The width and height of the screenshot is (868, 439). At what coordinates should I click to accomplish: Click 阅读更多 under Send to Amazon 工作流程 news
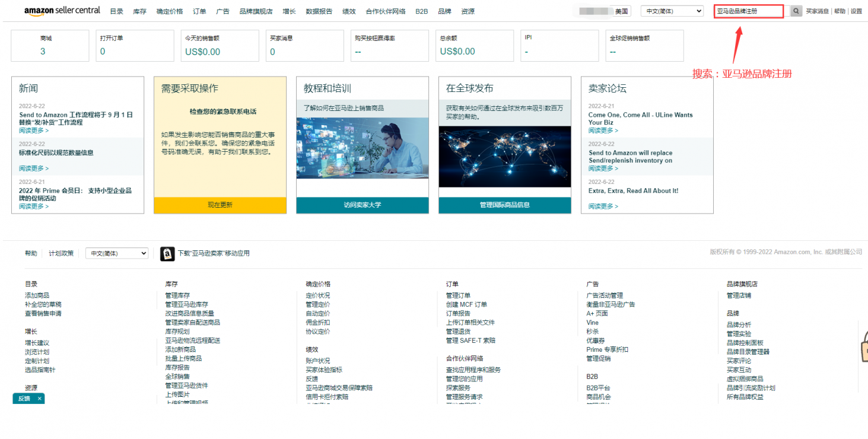pyautogui.click(x=34, y=131)
